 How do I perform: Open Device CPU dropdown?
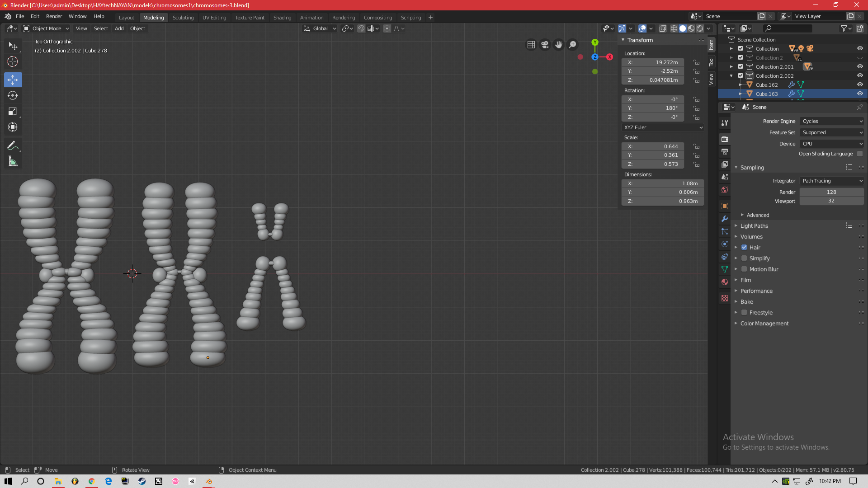[x=832, y=144]
